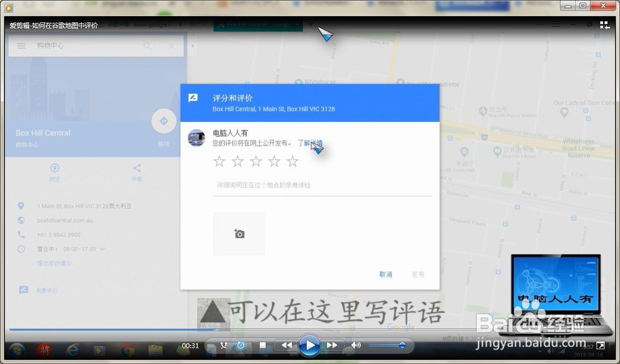Image resolution: width=620 pixels, height=364 pixels.
Task: Give a five star rating
Action: click(292, 161)
